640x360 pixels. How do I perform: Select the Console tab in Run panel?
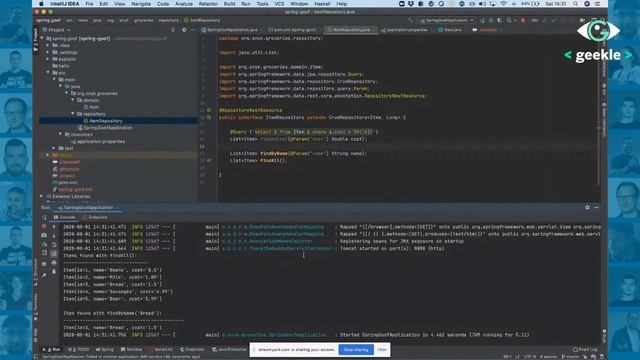click(x=64, y=217)
